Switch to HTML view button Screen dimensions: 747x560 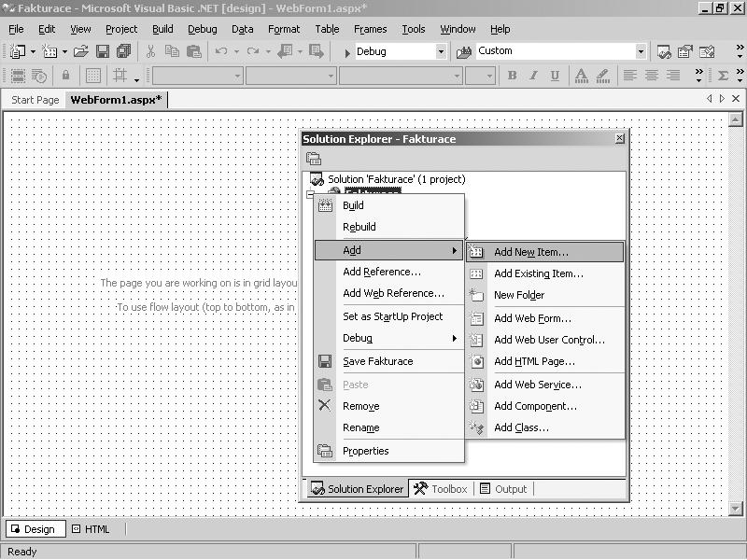tap(91, 529)
